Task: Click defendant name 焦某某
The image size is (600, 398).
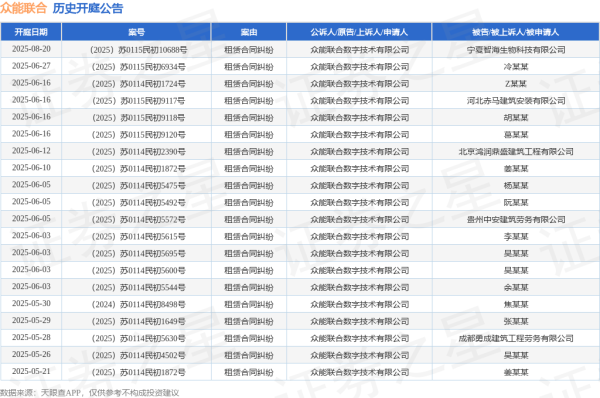Action: 516,305
